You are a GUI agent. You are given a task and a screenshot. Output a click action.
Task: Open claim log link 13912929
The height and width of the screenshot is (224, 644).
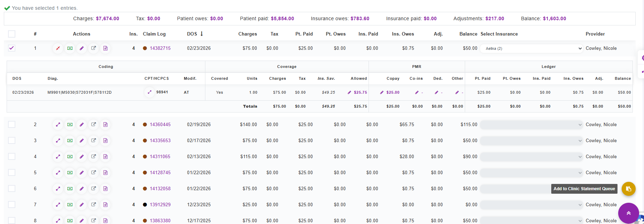(160, 204)
